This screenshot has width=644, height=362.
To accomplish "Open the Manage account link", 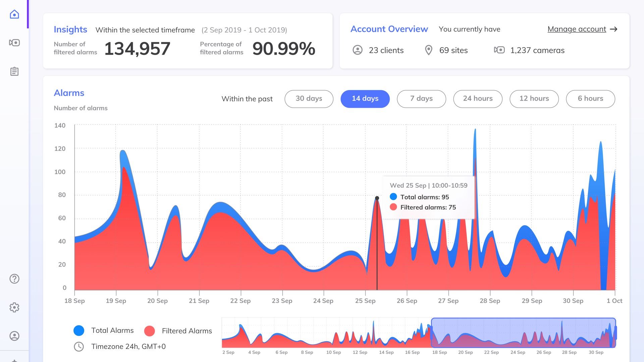I will coord(577,29).
